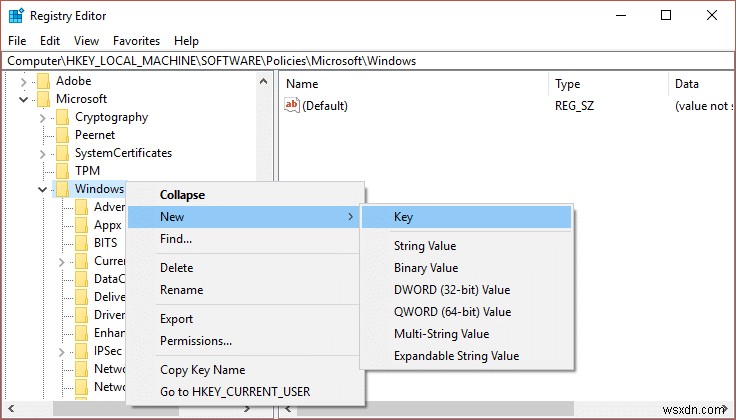Screen dimensions: 736x420
Task: Open the Help menu
Action: point(186,41)
